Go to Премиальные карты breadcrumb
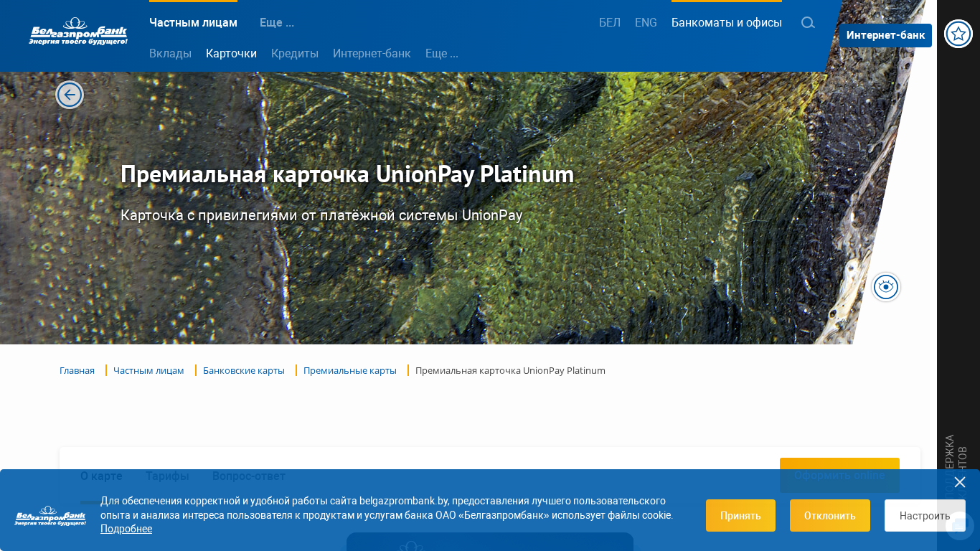This screenshot has width=980, height=551. coord(350,370)
